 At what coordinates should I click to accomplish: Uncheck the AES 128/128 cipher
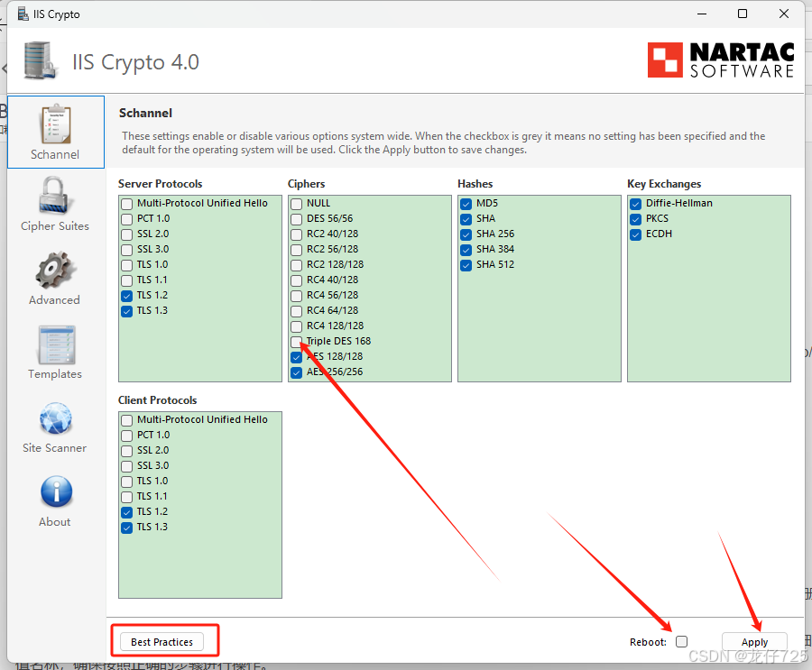pos(296,357)
